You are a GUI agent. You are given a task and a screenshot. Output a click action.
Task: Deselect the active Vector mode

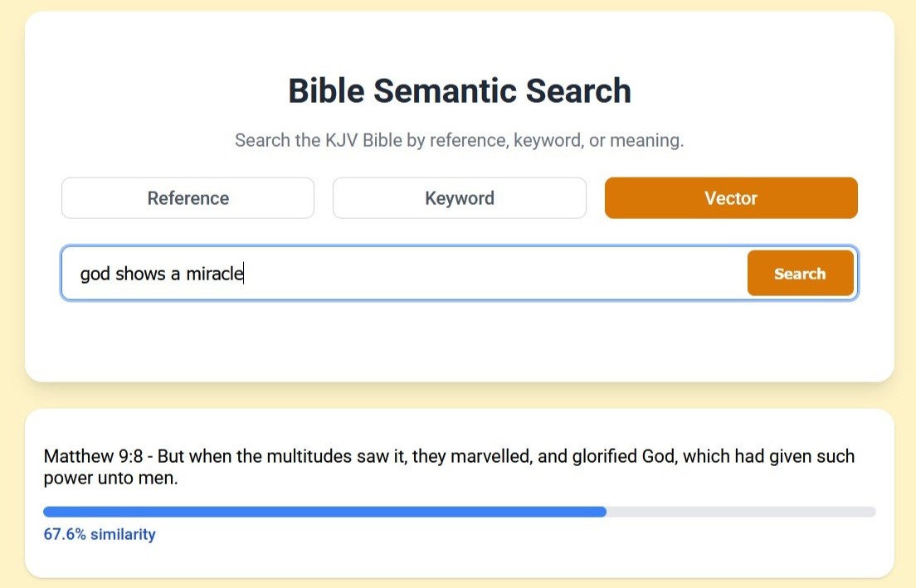click(x=730, y=197)
